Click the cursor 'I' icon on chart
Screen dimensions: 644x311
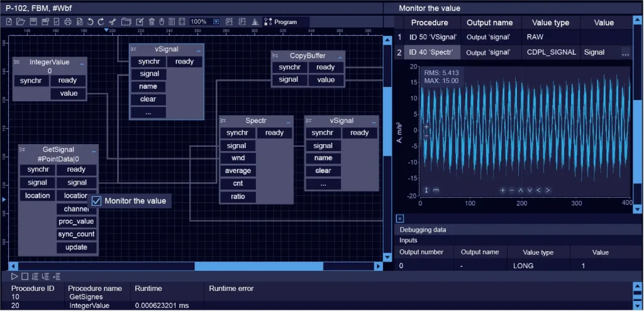(427, 190)
